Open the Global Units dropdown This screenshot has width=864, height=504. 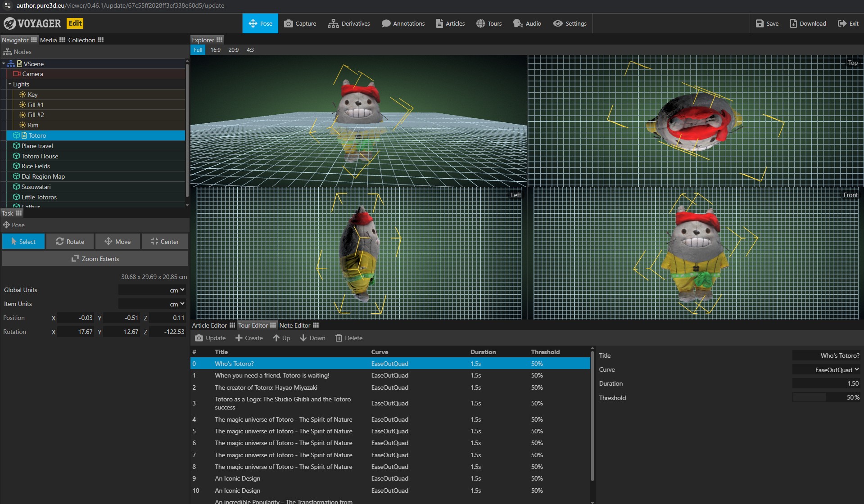152,290
